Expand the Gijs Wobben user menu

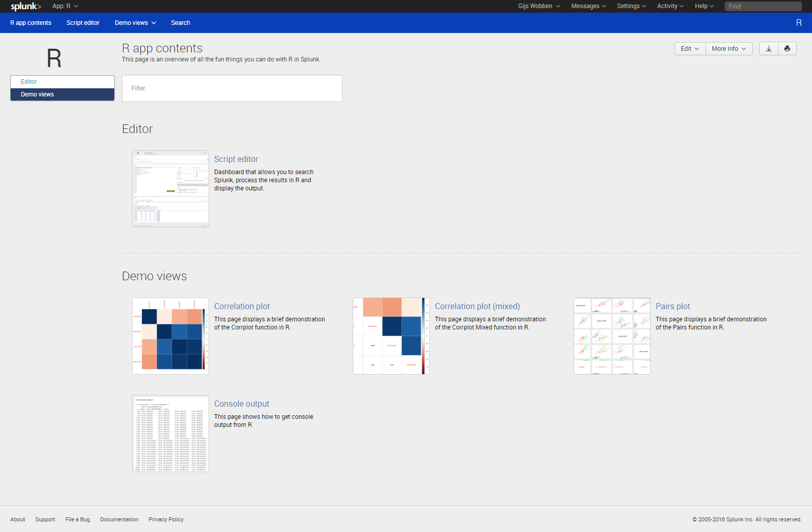tap(539, 6)
